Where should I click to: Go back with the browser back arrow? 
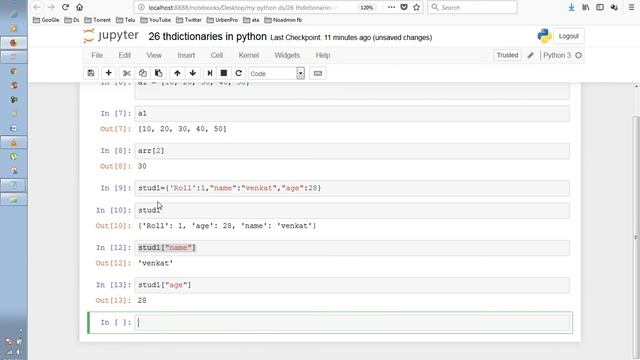point(37,7)
